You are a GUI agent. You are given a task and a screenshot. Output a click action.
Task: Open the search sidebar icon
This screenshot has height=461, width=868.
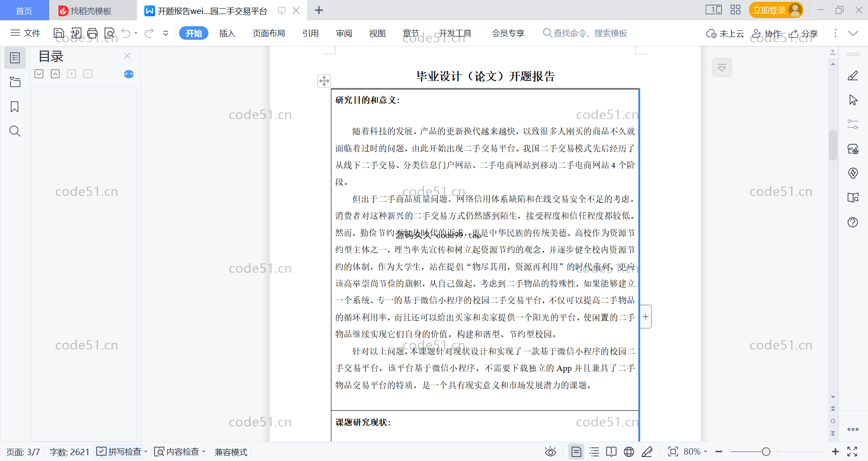pyautogui.click(x=15, y=131)
